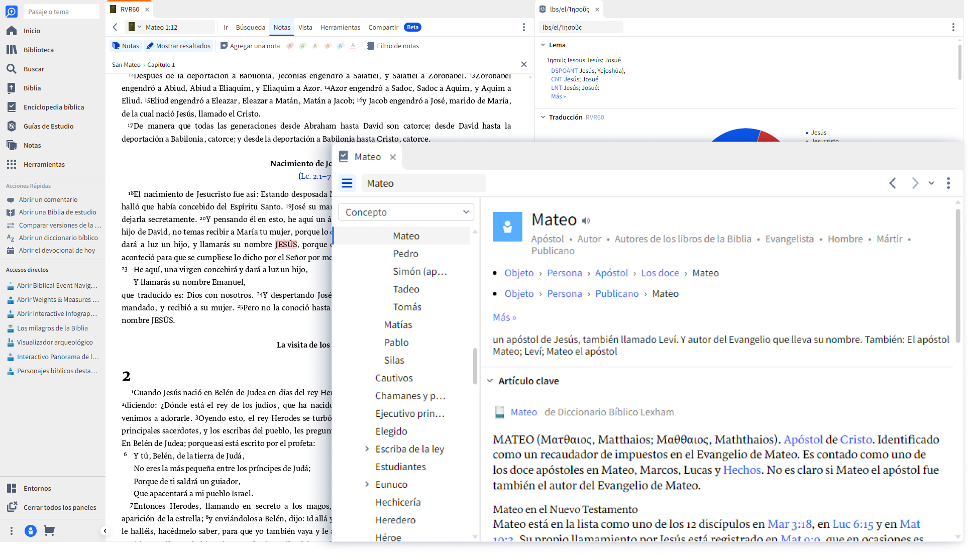Select Pablo in the concept list
This screenshot has height=560, width=971.
pos(396,343)
